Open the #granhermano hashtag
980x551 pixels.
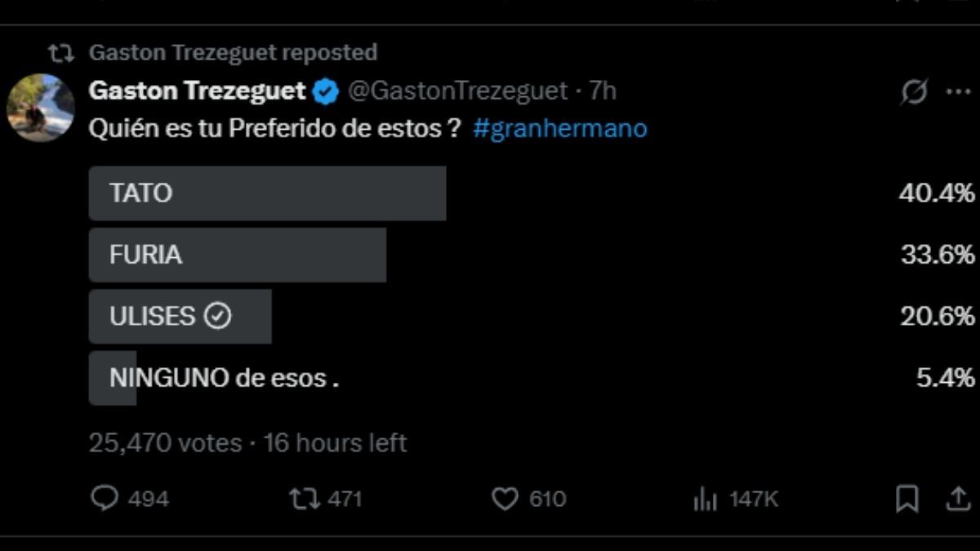(559, 127)
